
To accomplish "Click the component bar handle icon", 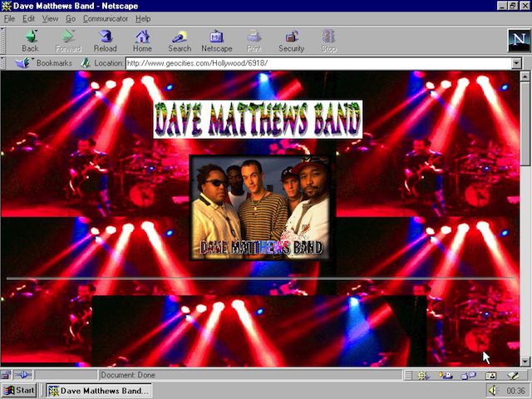I will point(408,375).
